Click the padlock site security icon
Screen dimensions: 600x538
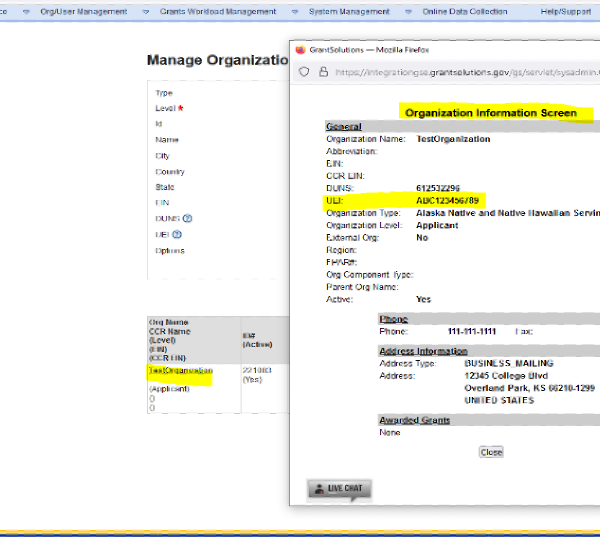[x=323, y=72]
